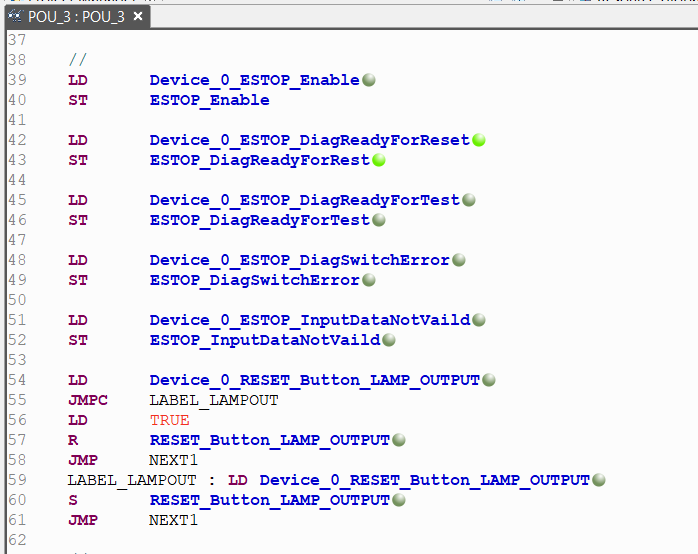
Task: Click the POU_3 tab's code editor icon
Action: coord(15,16)
